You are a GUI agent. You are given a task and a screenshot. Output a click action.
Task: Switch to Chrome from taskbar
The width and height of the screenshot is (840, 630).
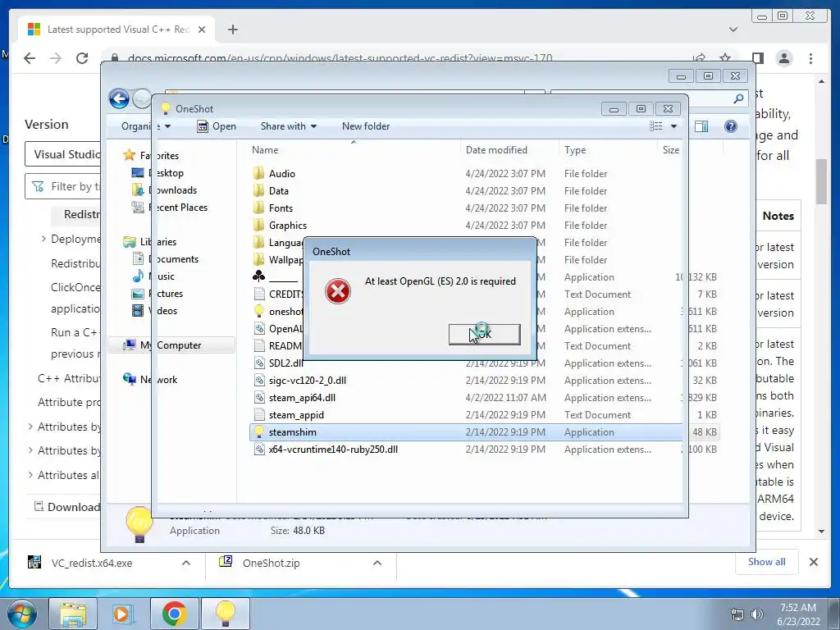[174, 614]
